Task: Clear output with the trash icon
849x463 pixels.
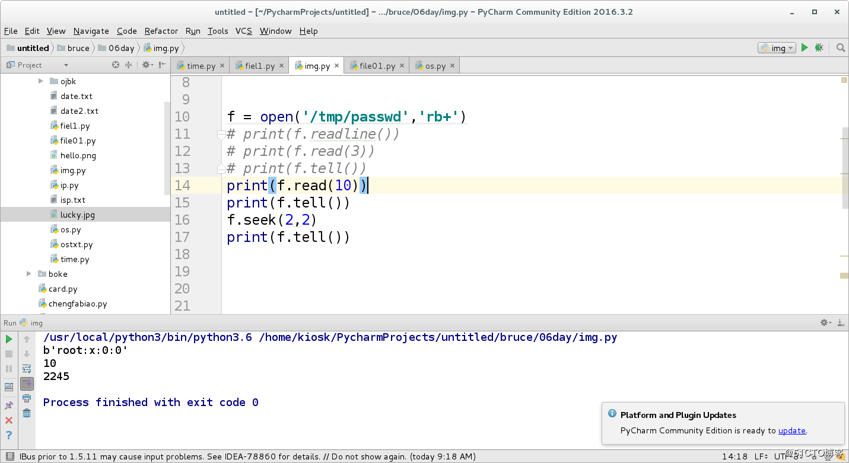Action: pos(27,413)
